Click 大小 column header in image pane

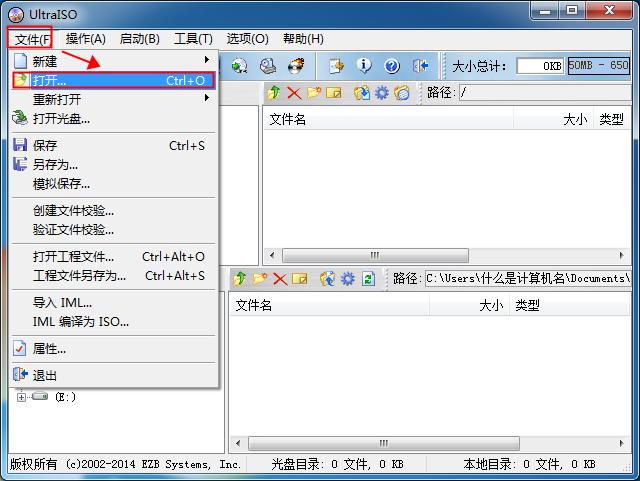pyautogui.click(x=553, y=119)
